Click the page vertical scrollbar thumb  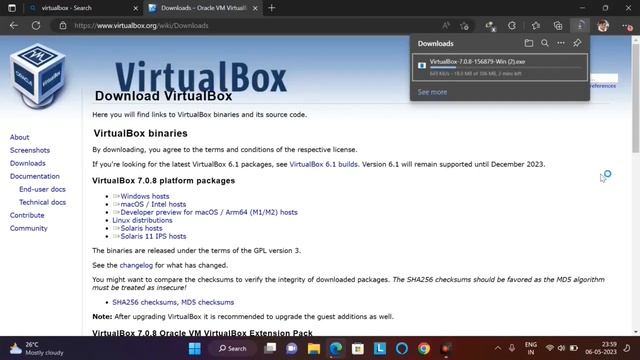(636, 98)
